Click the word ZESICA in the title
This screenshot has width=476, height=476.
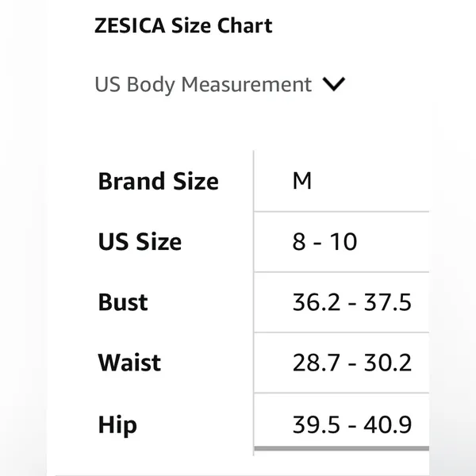[130, 25]
